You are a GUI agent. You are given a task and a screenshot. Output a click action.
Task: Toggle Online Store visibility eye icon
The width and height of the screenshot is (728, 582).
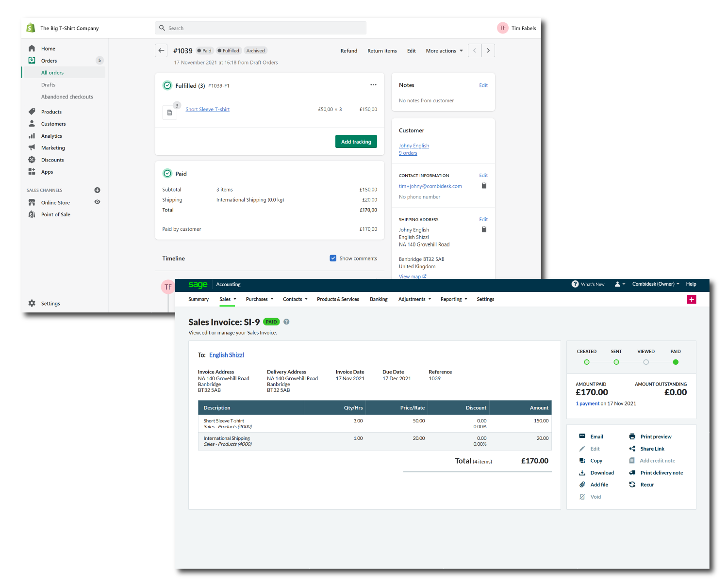pos(97,202)
